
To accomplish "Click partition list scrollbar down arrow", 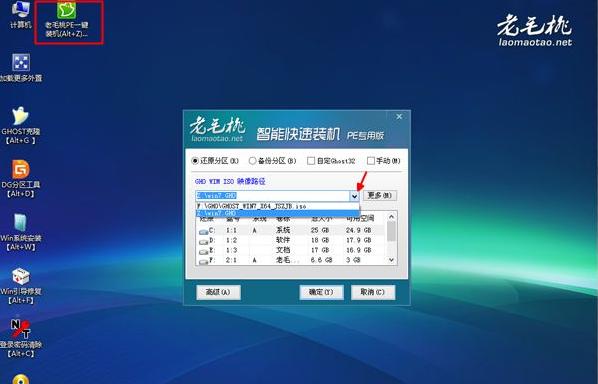I will coord(391,260).
